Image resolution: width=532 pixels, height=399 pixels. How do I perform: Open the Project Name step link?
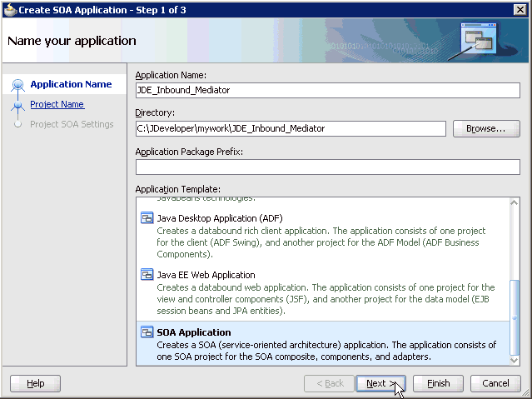(57, 104)
